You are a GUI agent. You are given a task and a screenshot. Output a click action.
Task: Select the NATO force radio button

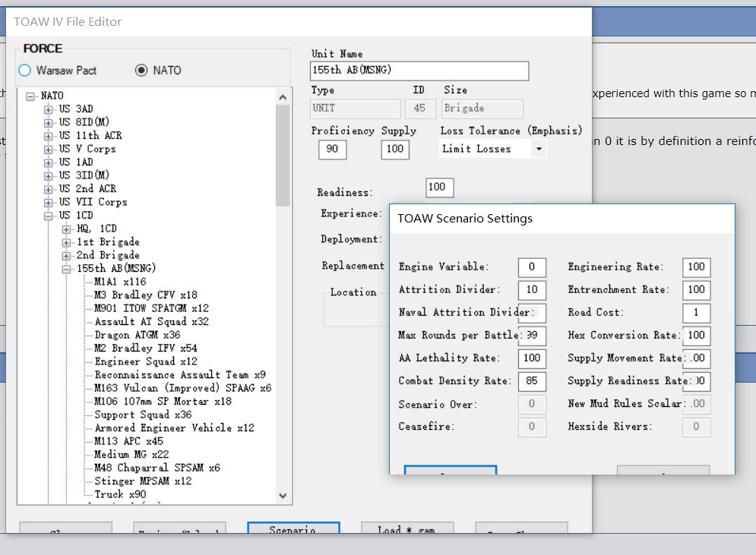click(x=141, y=71)
